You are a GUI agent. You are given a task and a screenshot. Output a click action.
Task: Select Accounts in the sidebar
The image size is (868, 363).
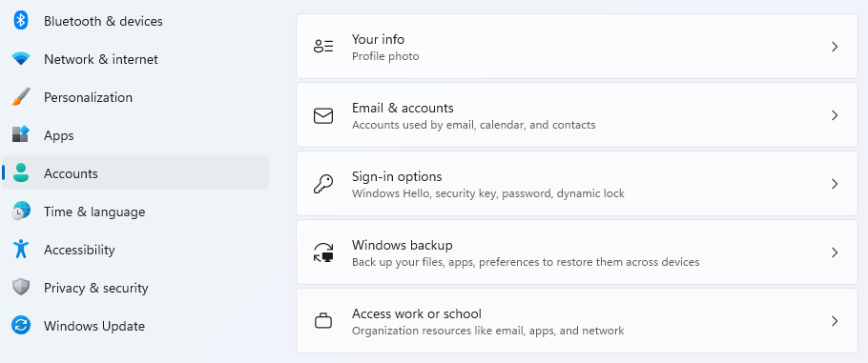135,172
